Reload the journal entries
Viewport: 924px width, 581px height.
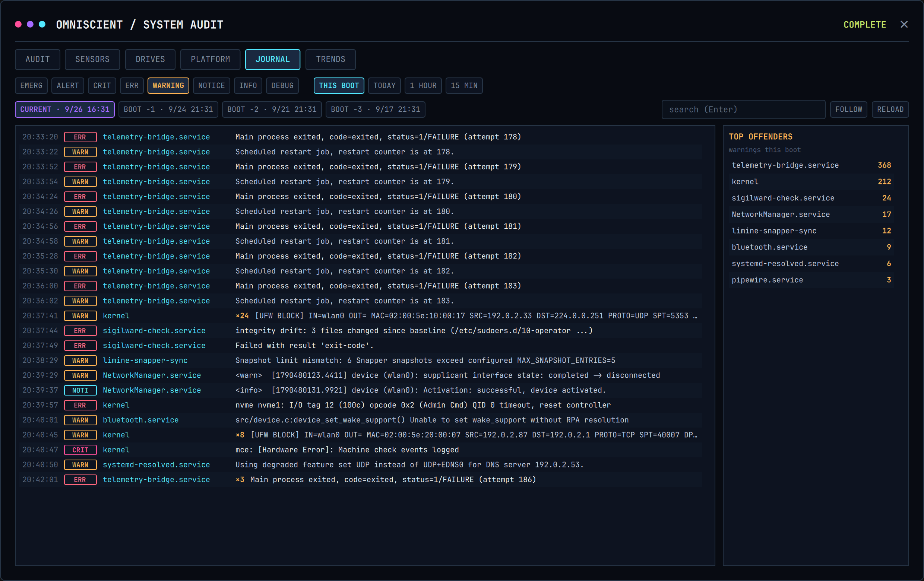click(x=890, y=109)
